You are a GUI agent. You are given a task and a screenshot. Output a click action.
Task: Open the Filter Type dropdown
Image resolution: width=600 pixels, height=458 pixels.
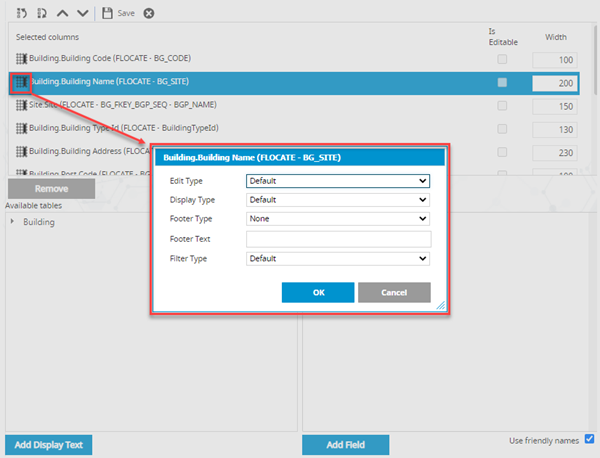[x=337, y=258]
